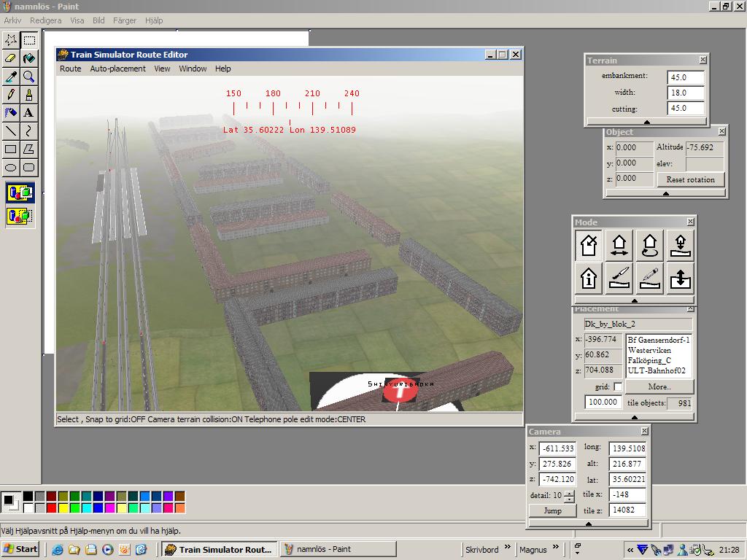The height and width of the screenshot is (560, 747).
Task: Choose the rotate object mode icon
Action: (649, 246)
